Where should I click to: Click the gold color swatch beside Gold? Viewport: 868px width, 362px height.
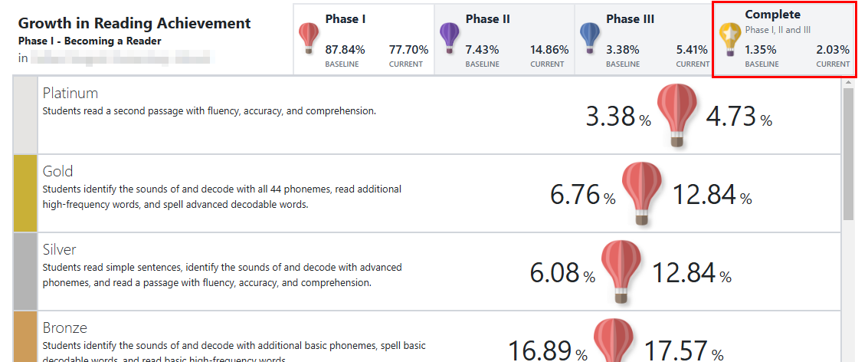[25, 193]
